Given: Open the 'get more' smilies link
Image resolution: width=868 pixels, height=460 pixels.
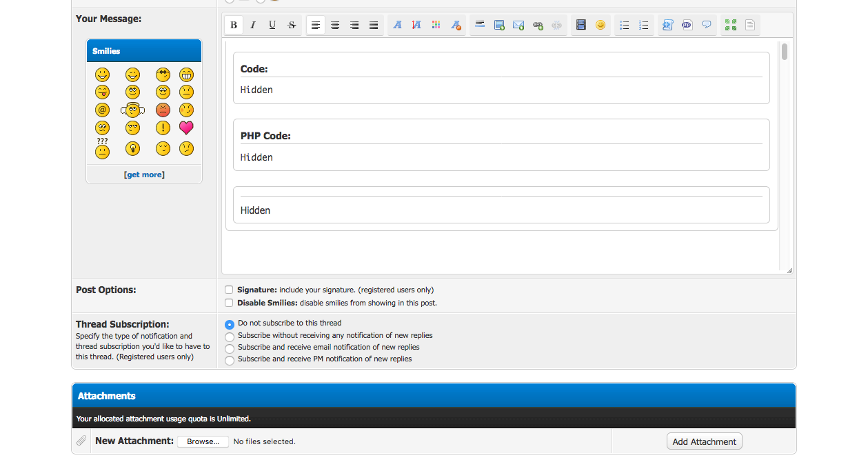Looking at the screenshot, I should coord(144,174).
